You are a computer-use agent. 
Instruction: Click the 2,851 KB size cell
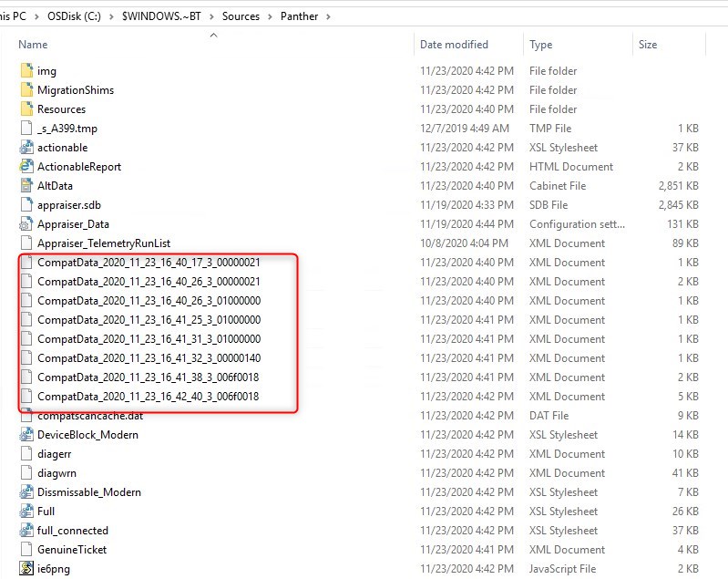(678, 186)
